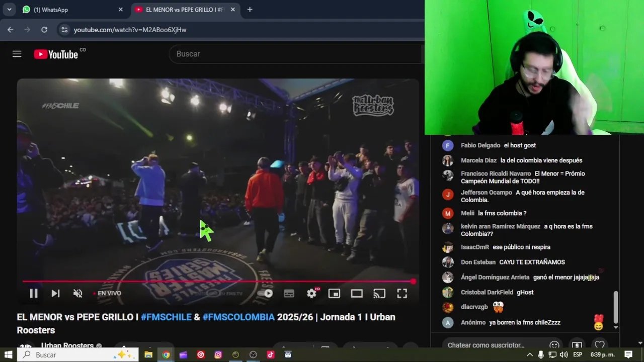The image size is (644, 362).
Task: Open a new browser tab
Action: (250, 10)
